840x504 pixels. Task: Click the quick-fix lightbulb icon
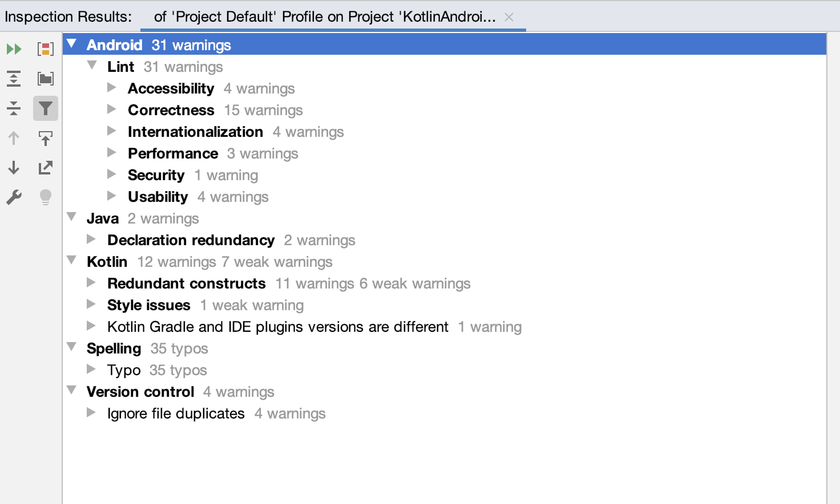[x=46, y=197]
